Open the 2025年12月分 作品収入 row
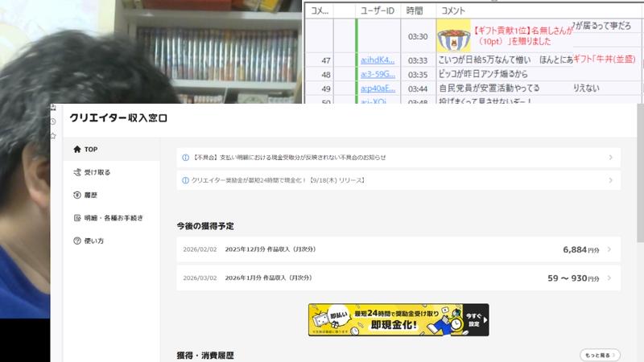Viewport: 644px width, 362px height. point(398,249)
